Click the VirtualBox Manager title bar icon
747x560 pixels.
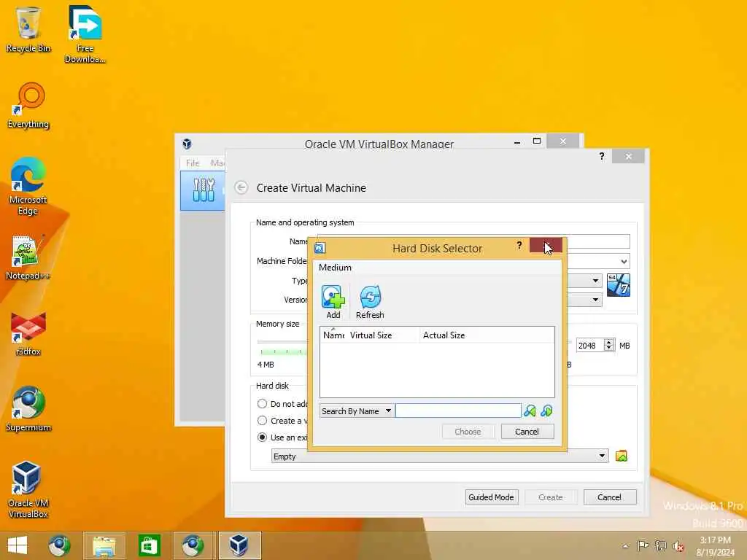tap(187, 144)
